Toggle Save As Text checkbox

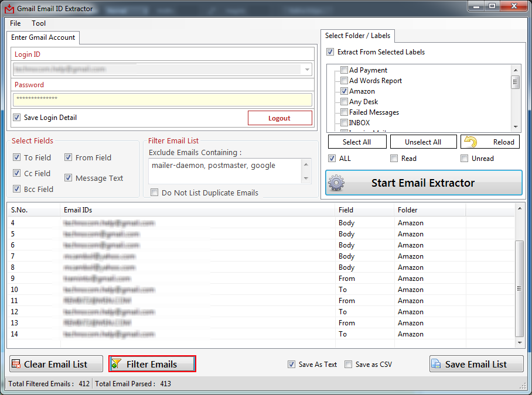coord(291,364)
